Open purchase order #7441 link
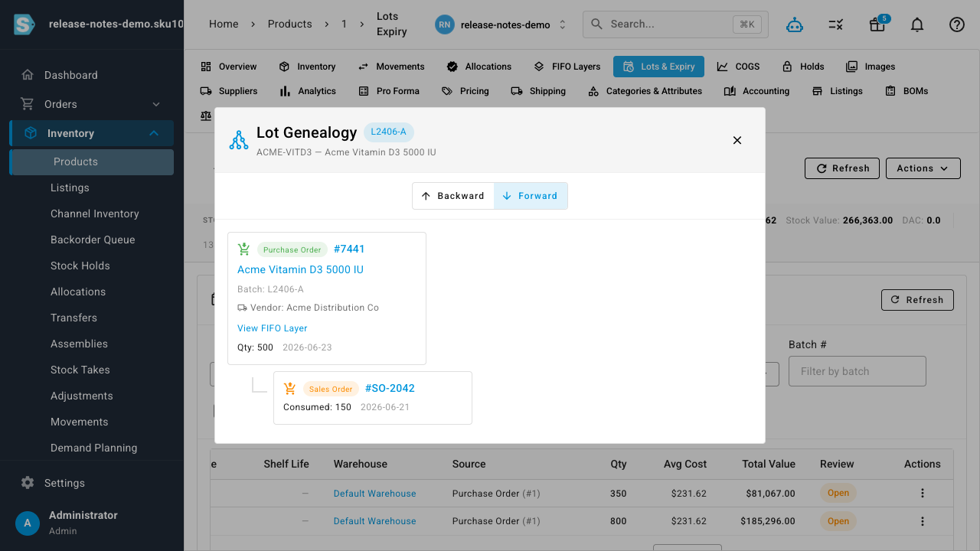The image size is (980, 551). [349, 249]
